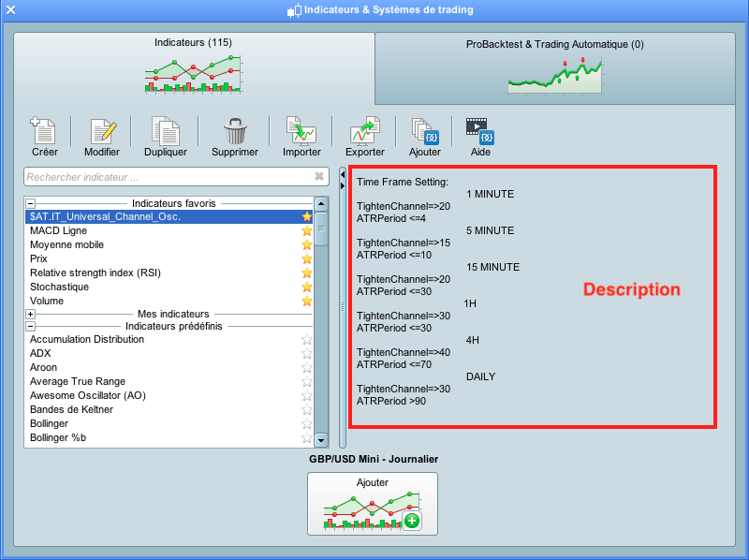Click the panel splitter handle dots
The width and height of the screenshot is (749, 560).
pyautogui.click(x=343, y=307)
